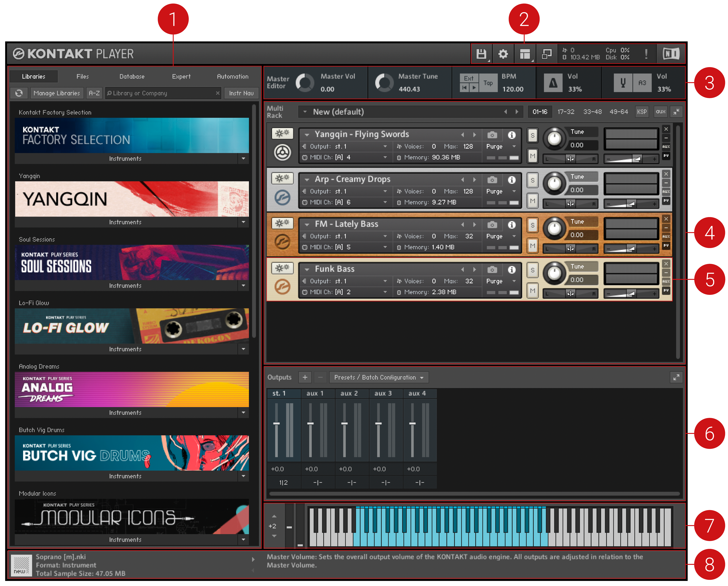Screen dimensions: 728x586
Task: Click the st. 1 output channel fader
Action: point(276,424)
